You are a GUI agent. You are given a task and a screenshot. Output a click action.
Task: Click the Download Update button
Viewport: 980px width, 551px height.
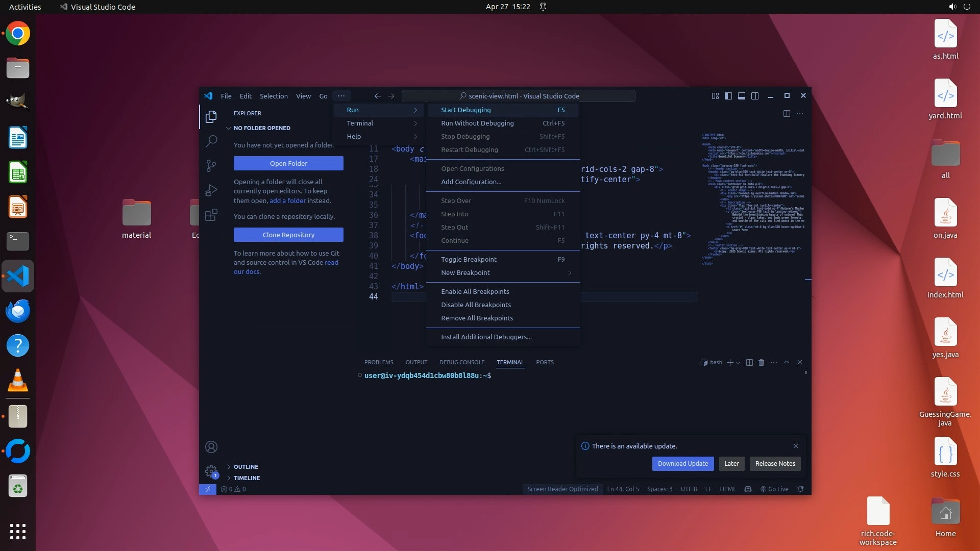click(x=682, y=463)
